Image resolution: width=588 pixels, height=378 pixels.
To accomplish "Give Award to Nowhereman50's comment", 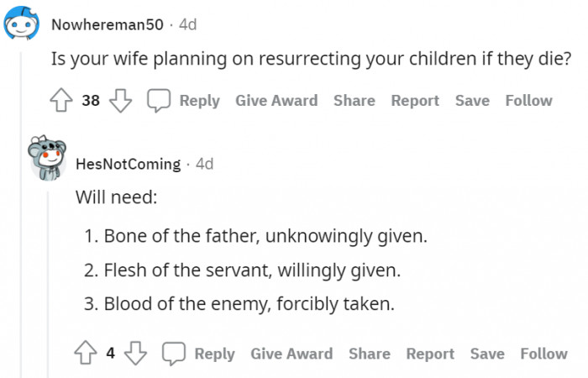I will click(276, 101).
